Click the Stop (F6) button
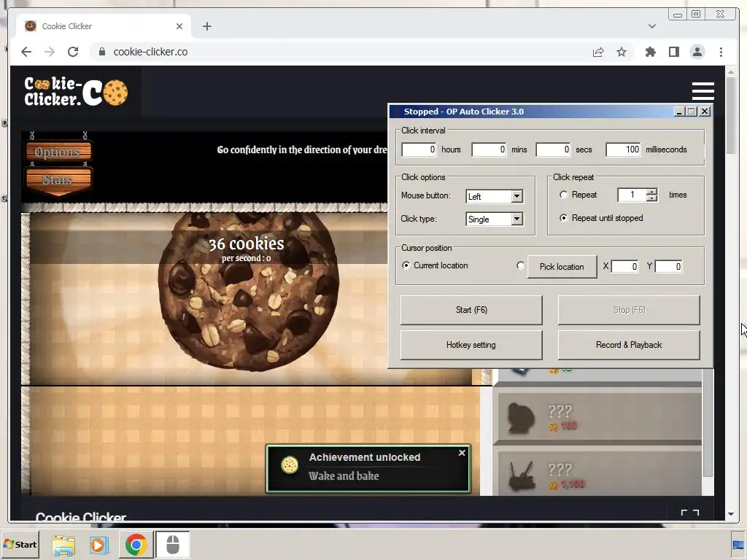 coord(629,310)
